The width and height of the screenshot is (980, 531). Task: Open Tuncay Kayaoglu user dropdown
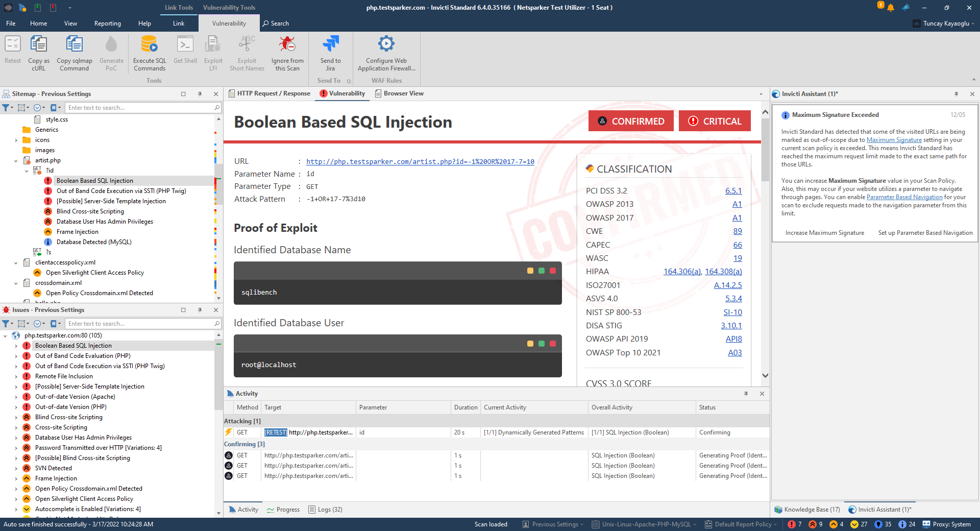click(x=944, y=23)
